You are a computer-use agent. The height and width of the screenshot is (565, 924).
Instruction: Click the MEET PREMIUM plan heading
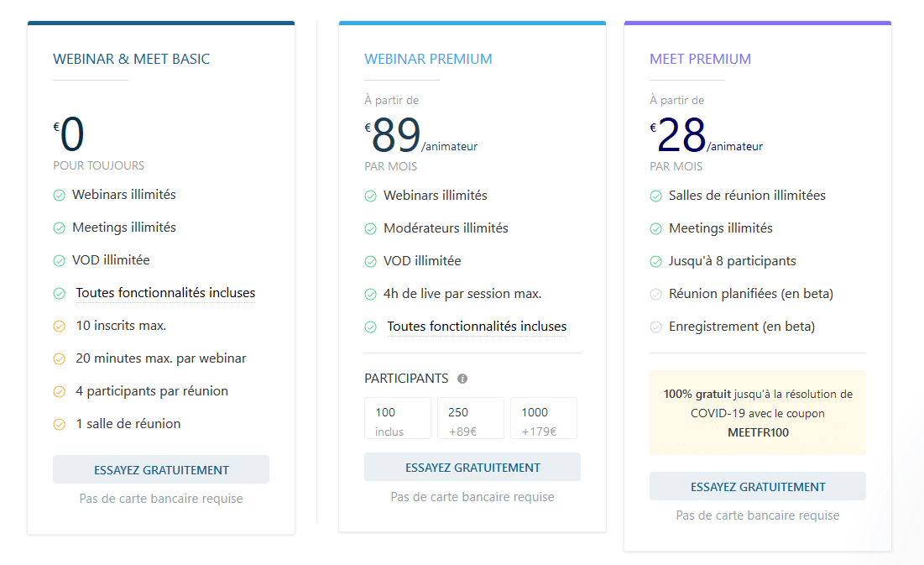click(x=700, y=59)
